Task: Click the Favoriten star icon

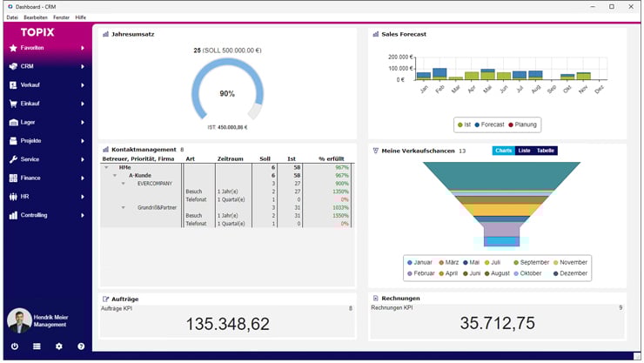Action: click(x=13, y=48)
